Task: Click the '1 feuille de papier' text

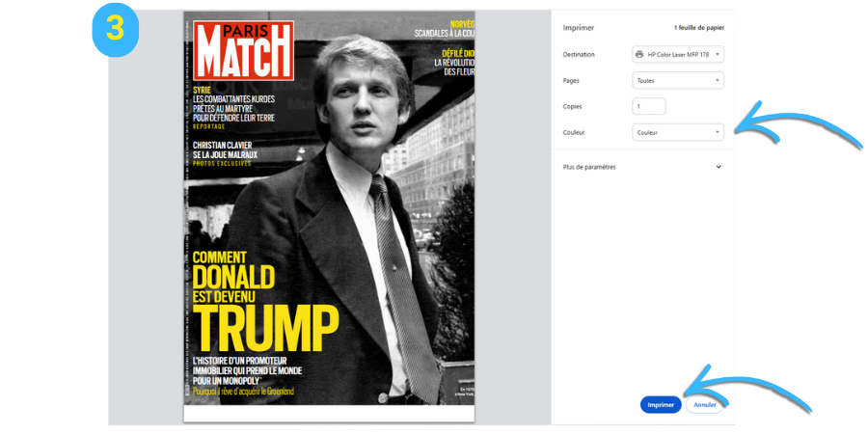Action: click(698, 28)
